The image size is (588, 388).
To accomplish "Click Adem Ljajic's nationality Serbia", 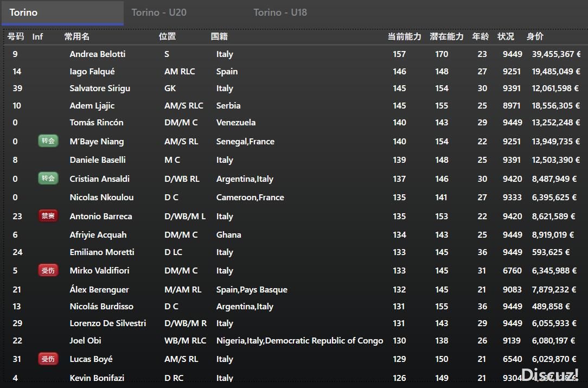I will pos(228,105).
